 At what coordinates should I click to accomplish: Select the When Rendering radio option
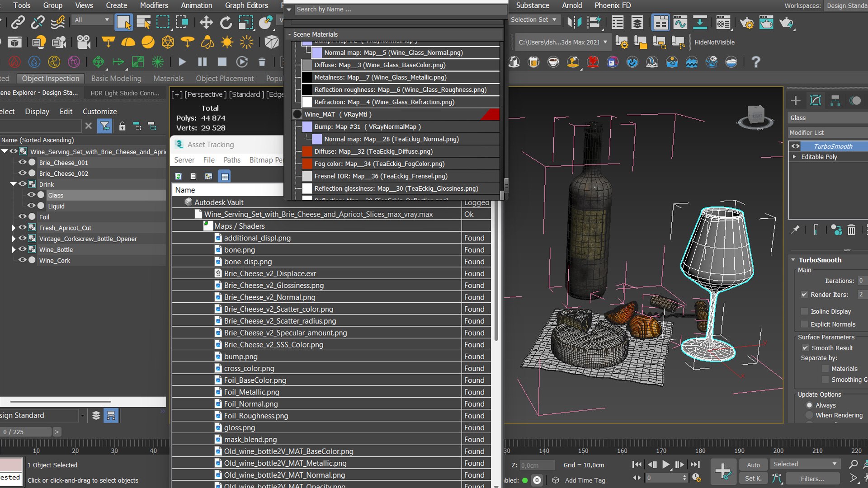tap(809, 415)
